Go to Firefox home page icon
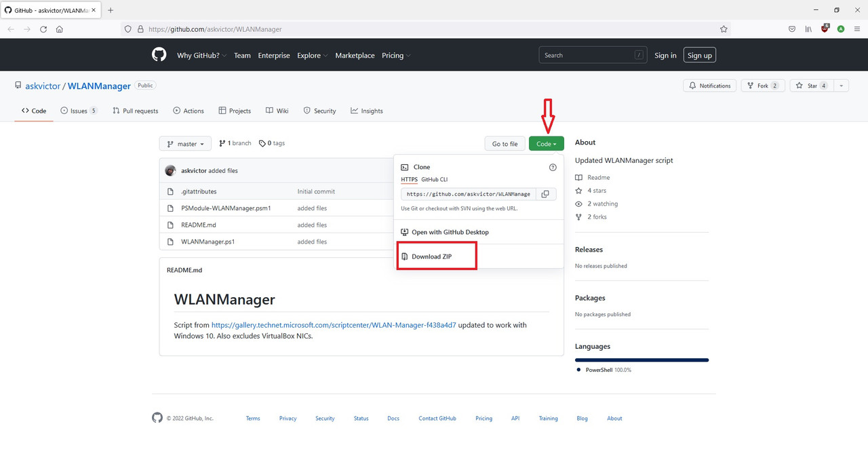This screenshot has width=868, height=475. point(60,29)
